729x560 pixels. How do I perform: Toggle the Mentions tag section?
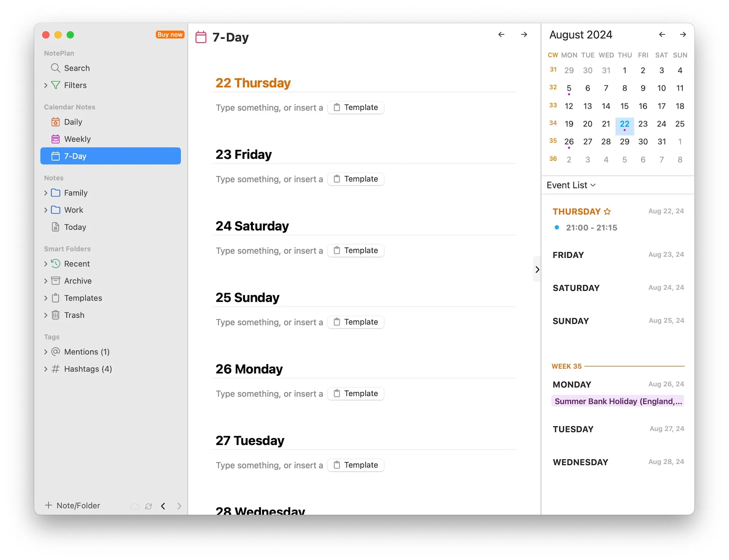pos(45,352)
